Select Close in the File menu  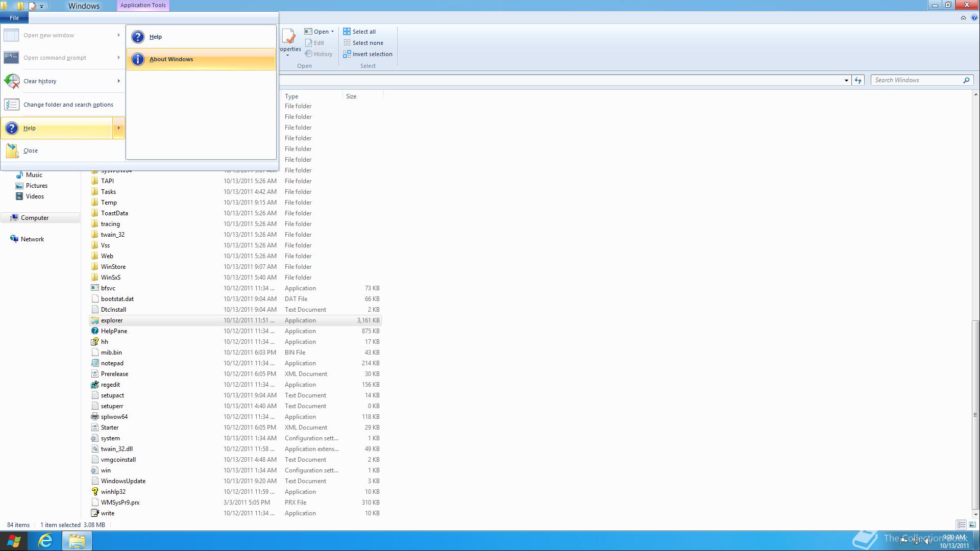[x=63, y=151]
